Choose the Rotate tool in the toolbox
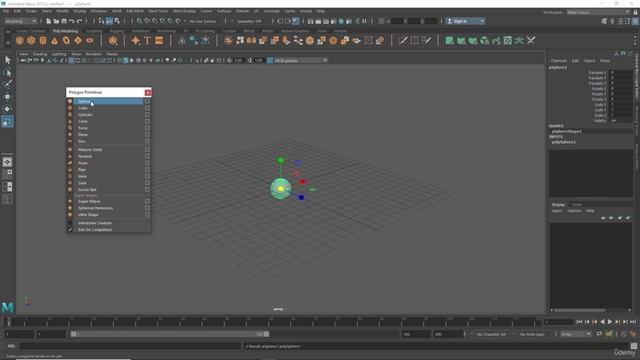640x360 pixels. pyautogui.click(x=7, y=109)
